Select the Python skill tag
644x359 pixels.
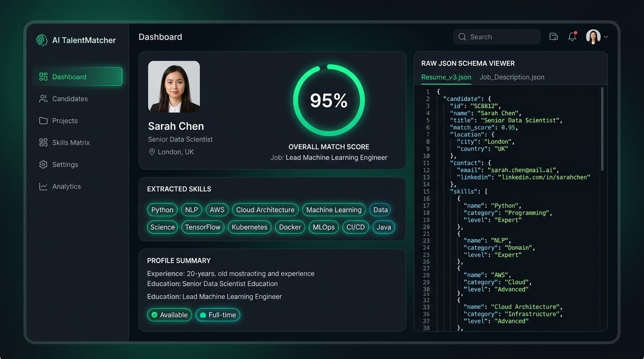[x=162, y=210]
